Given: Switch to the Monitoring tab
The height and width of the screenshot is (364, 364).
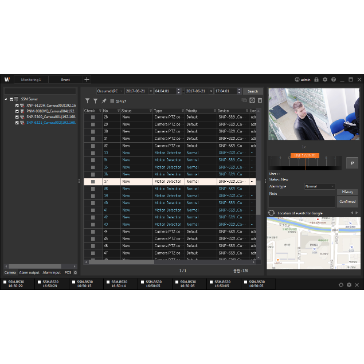Looking at the screenshot, I should (x=31, y=80).
